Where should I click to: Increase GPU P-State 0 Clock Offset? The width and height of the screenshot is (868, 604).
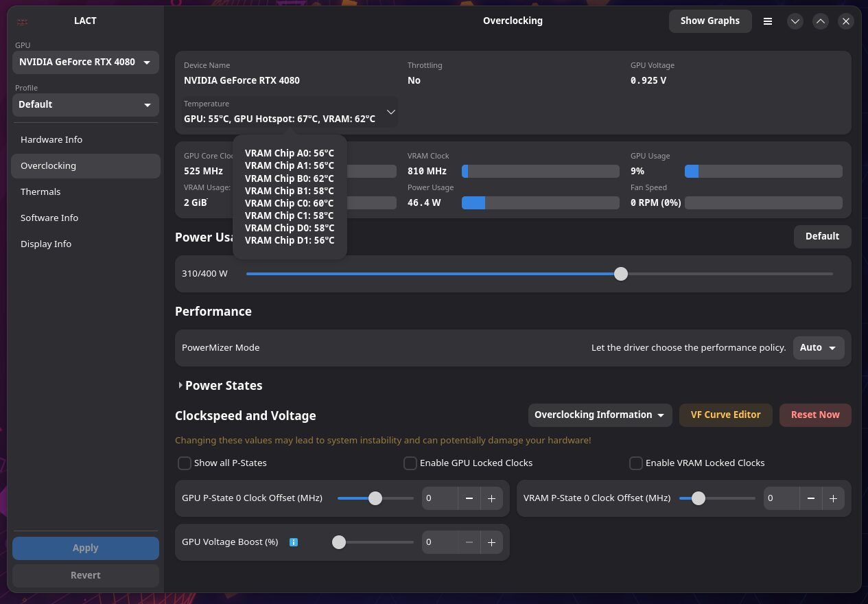[492, 498]
